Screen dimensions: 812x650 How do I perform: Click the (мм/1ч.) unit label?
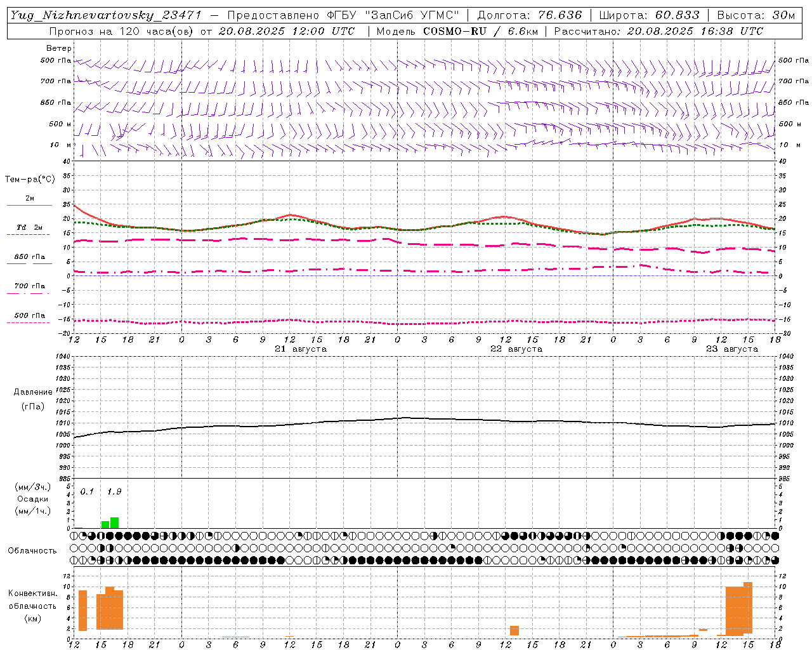point(33,511)
